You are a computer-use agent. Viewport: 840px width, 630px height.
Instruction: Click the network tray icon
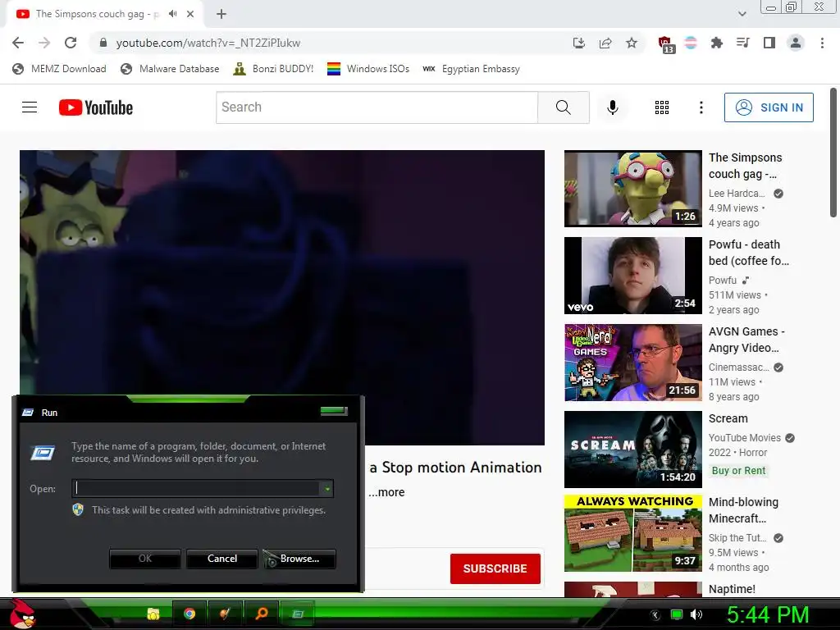tap(677, 614)
